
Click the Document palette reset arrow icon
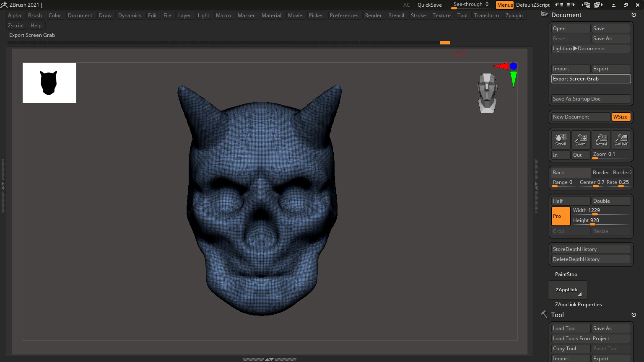coord(634,15)
